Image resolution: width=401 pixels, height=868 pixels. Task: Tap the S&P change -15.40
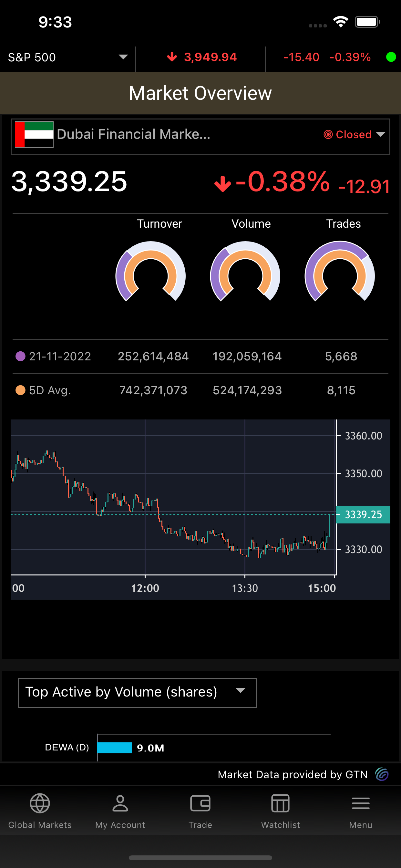pyautogui.click(x=301, y=57)
